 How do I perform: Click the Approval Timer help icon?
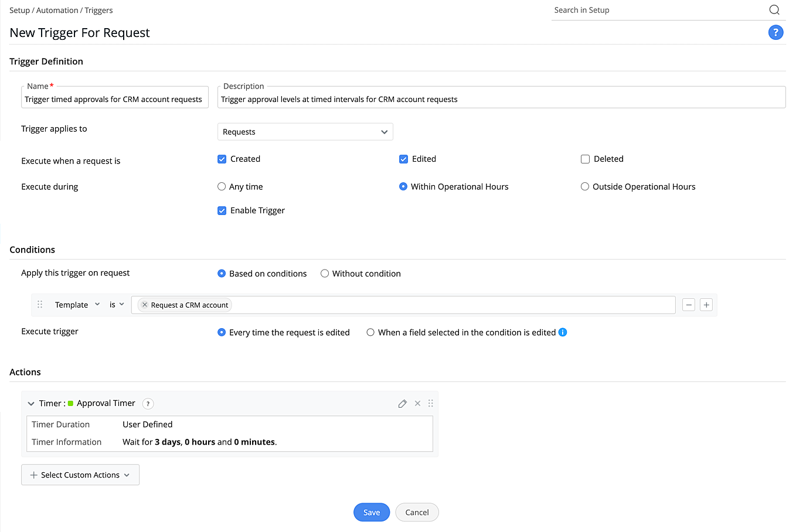pos(148,404)
